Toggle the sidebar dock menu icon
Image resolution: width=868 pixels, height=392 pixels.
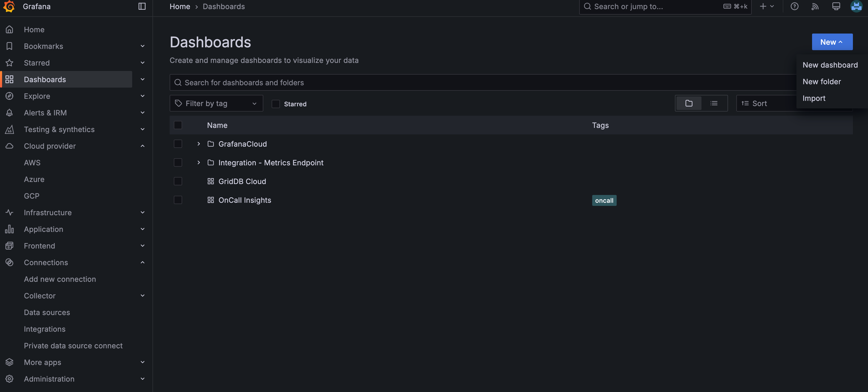142,6
